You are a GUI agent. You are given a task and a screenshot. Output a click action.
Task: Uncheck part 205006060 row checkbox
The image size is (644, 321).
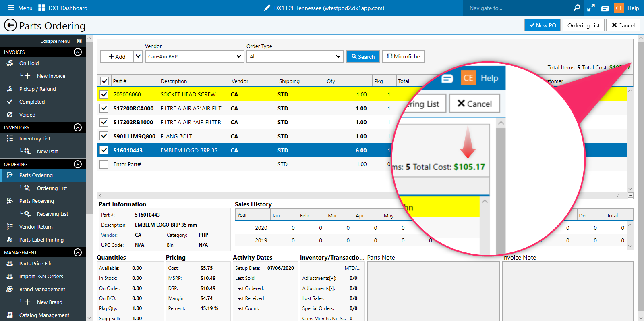tap(104, 94)
